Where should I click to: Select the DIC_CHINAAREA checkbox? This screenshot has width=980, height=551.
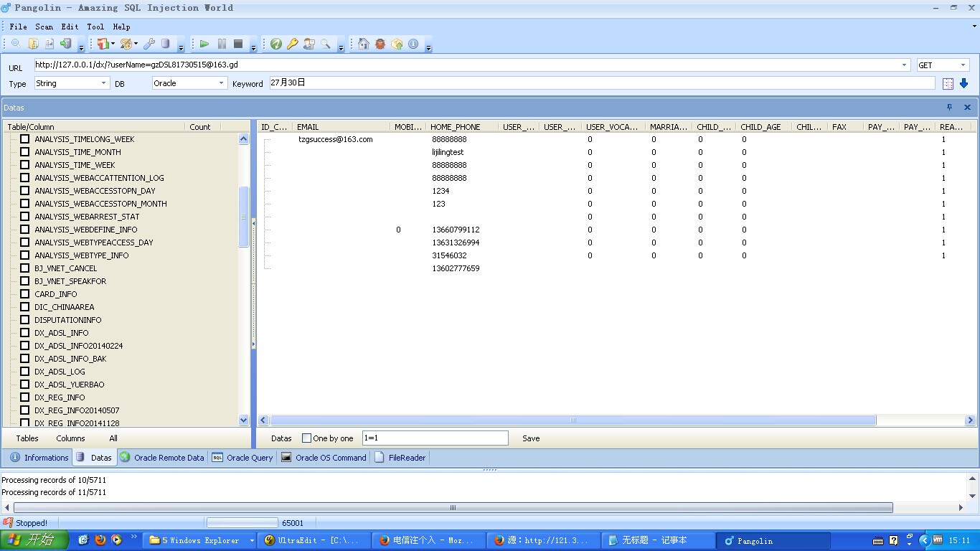(x=24, y=307)
